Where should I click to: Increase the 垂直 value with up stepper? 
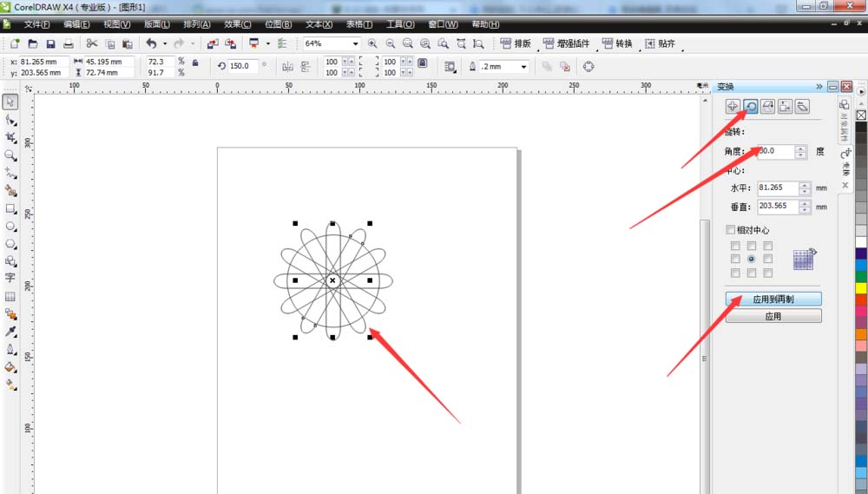click(x=805, y=203)
